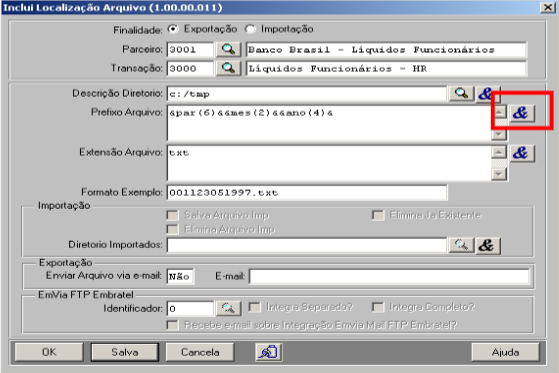The width and height of the screenshot is (559, 373).
Task: Toggle the Salva Arquivo Imp checkbox
Action: (173, 215)
